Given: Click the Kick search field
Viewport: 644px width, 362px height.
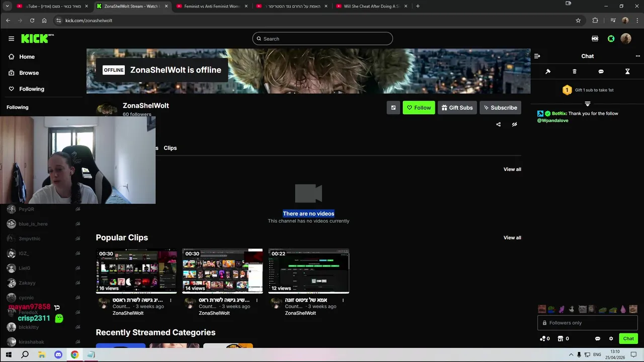Looking at the screenshot, I should [323, 39].
